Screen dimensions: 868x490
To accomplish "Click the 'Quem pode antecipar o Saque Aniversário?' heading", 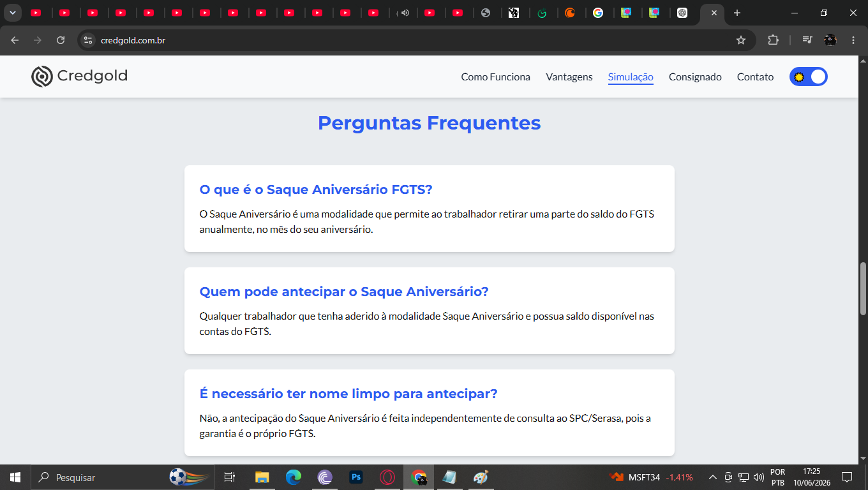I will point(343,292).
